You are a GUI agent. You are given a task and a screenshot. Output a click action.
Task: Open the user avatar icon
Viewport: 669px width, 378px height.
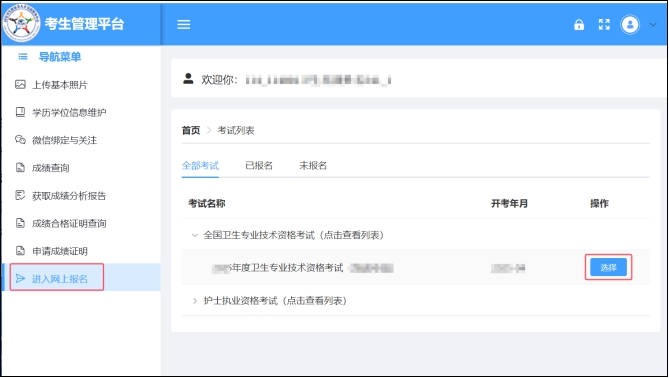630,24
